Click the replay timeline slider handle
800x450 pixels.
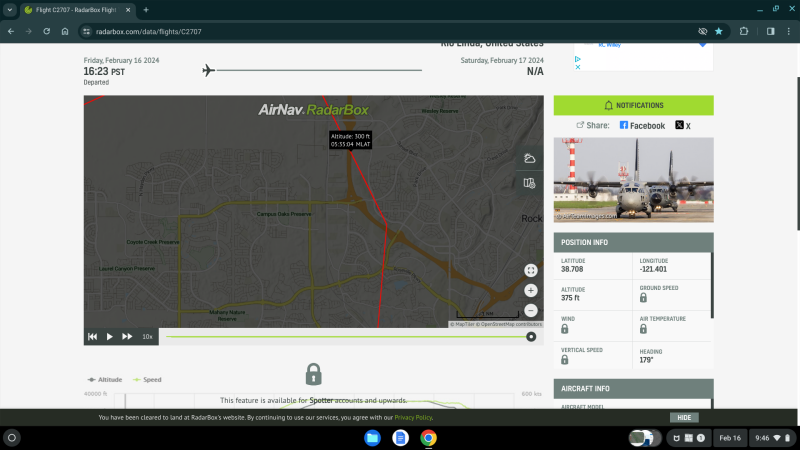pos(531,337)
